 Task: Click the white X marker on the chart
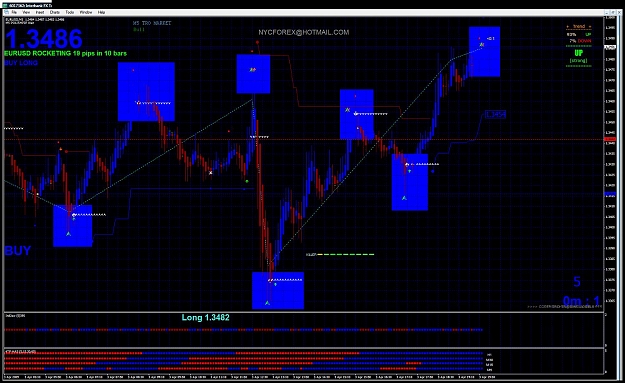click(x=210, y=173)
